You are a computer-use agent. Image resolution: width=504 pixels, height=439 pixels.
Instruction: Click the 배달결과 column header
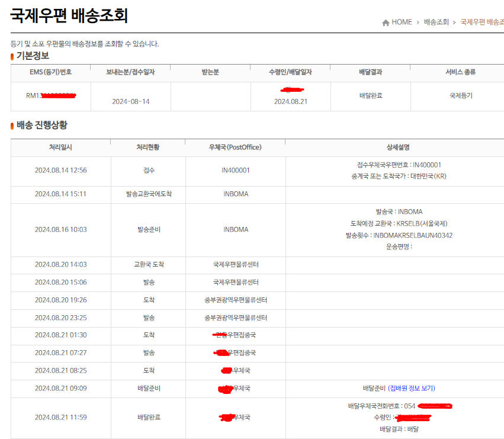coord(370,72)
